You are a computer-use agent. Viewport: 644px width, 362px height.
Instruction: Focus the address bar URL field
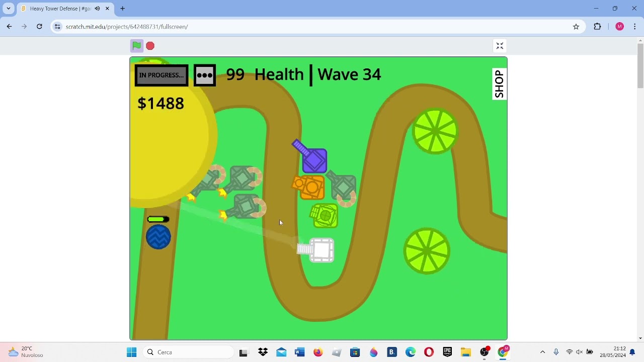pos(317,27)
